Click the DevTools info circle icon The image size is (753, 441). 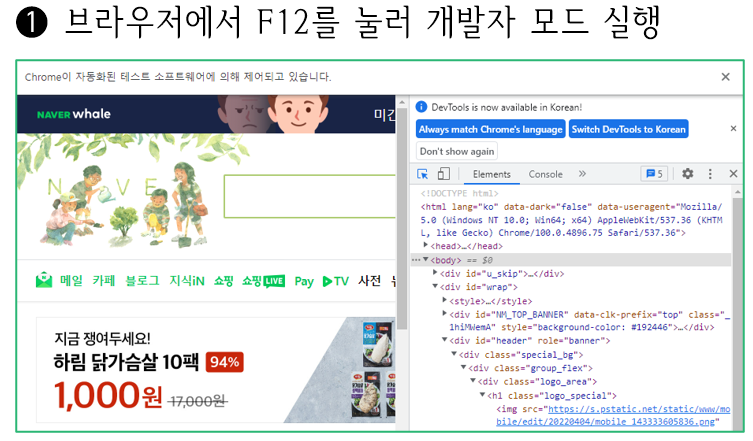pyautogui.click(x=421, y=107)
